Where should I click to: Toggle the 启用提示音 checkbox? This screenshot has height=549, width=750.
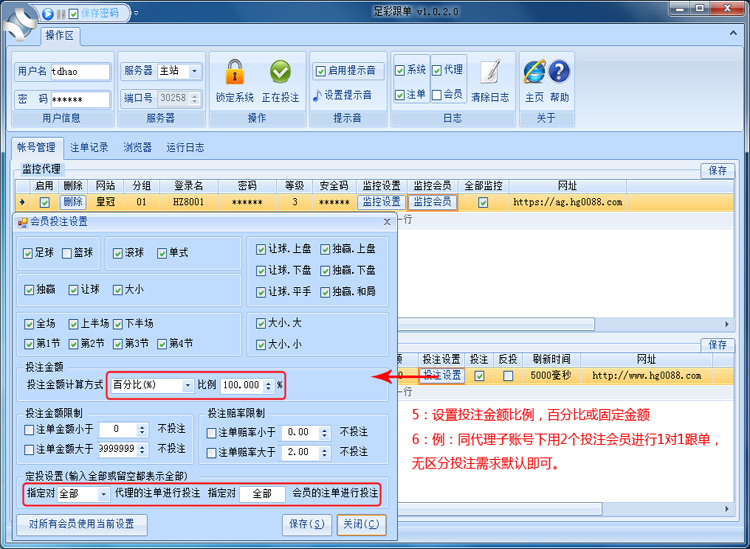(321, 71)
